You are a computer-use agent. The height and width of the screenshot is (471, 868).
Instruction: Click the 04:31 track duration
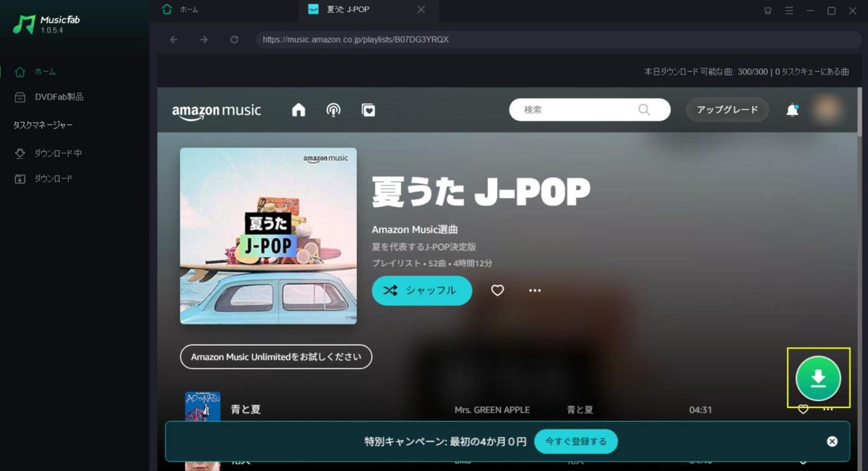(701, 410)
